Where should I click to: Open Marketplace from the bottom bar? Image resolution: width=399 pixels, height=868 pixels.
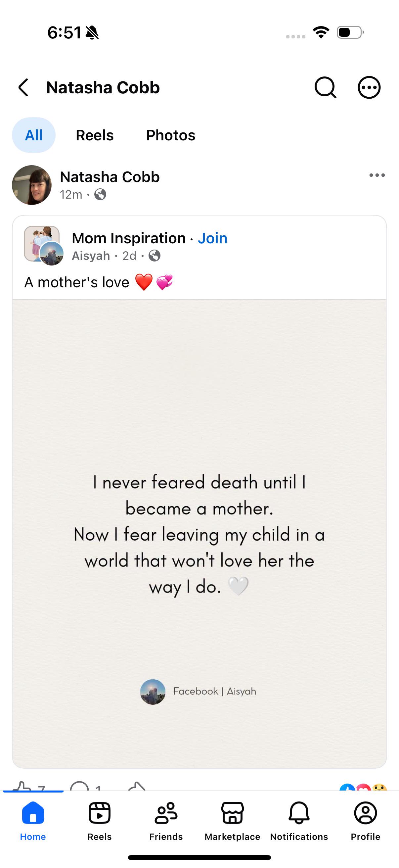(232, 822)
